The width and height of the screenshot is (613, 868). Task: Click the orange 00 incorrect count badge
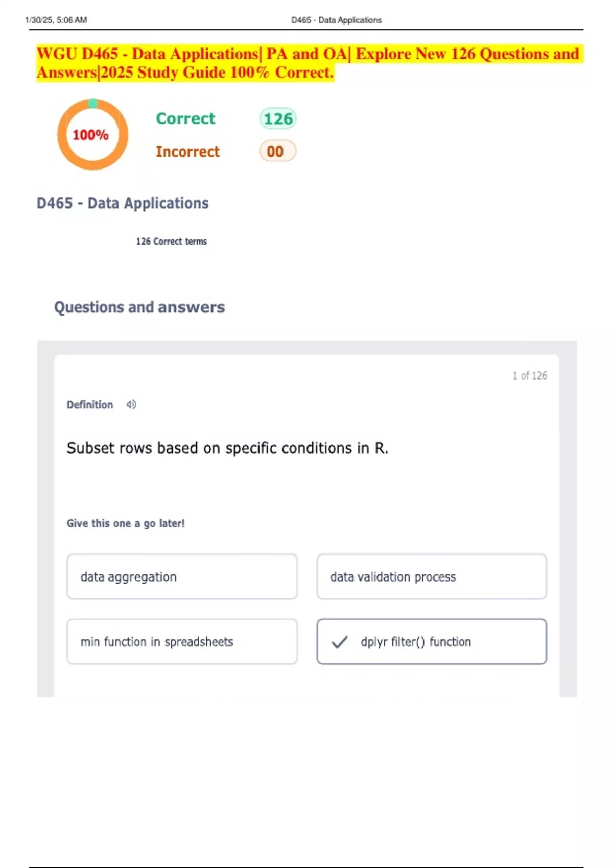point(277,151)
